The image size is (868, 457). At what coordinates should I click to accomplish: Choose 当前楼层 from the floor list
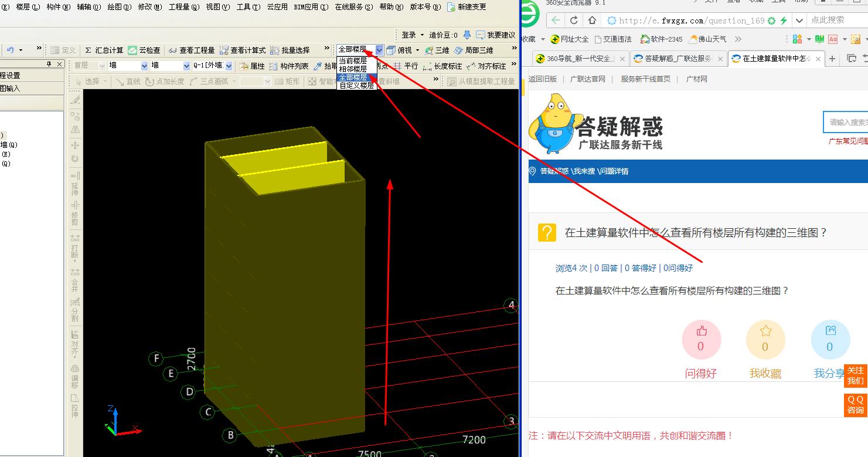[353, 61]
